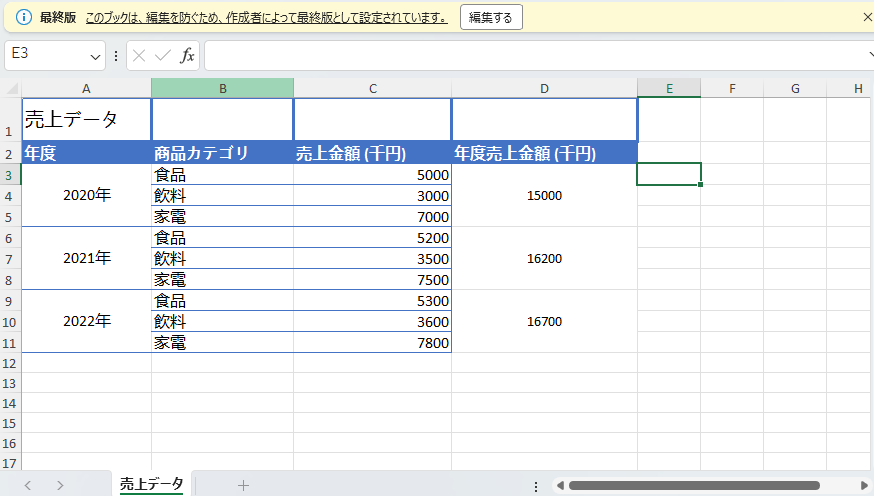Screen dimensions: 874x496
Task: Click the cell with value 7000
Action: tap(372, 216)
